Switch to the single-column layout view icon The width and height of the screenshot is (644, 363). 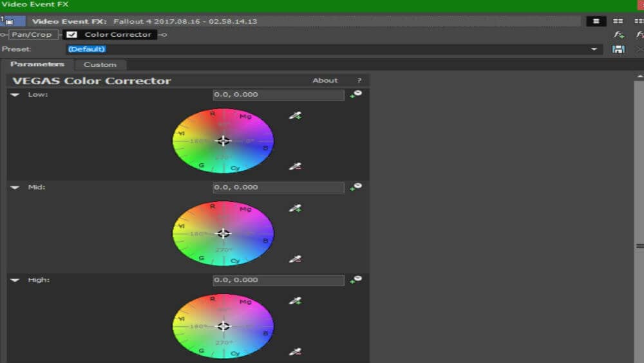click(596, 21)
